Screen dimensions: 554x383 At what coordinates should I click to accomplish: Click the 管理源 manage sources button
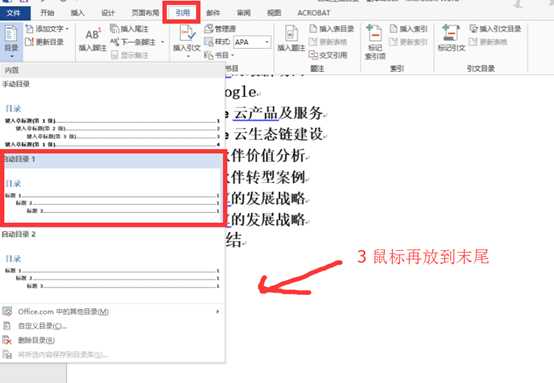coord(220,29)
